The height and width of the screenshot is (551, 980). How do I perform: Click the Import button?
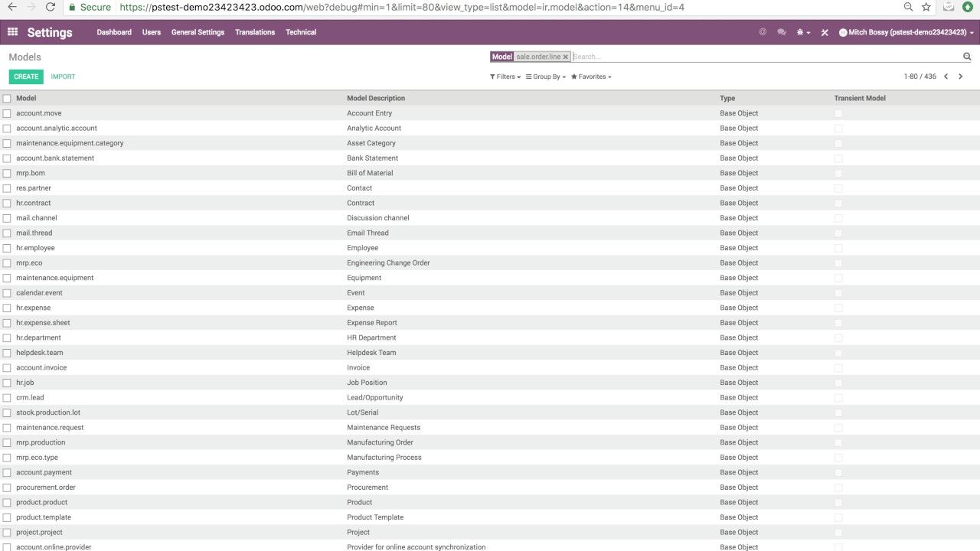click(x=63, y=77)
